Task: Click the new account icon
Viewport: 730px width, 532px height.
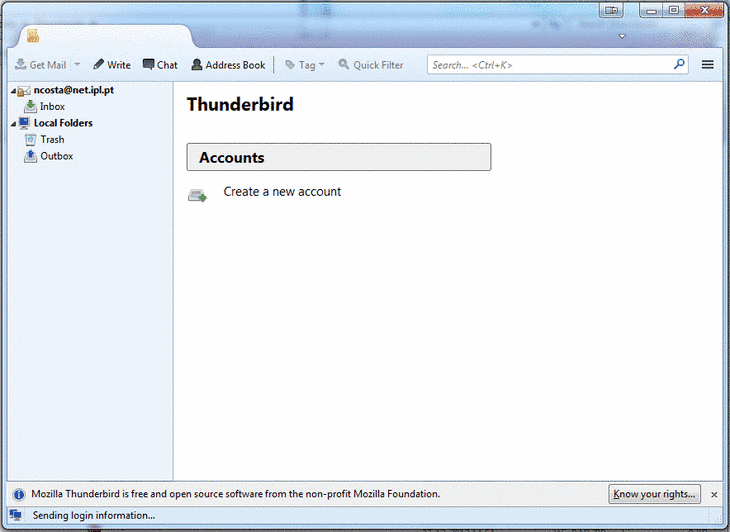Action: pyautogui.click(x=197, y=195)
